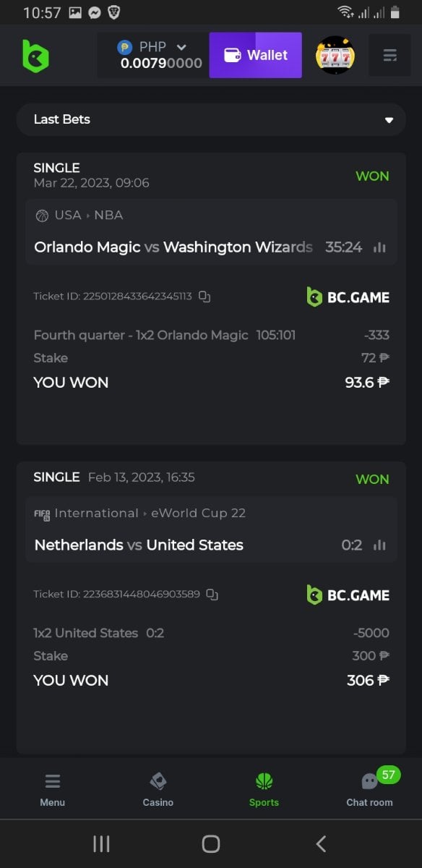Tap the green BC.GAME logo icon
The image size is (422, 868).
coord(35,56)
